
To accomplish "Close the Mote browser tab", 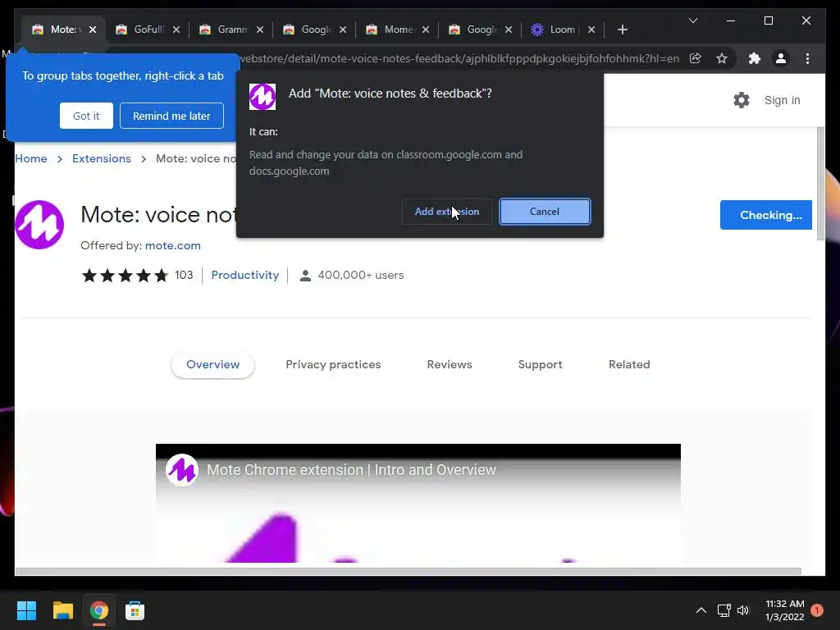I will click(x=93, y=30).
